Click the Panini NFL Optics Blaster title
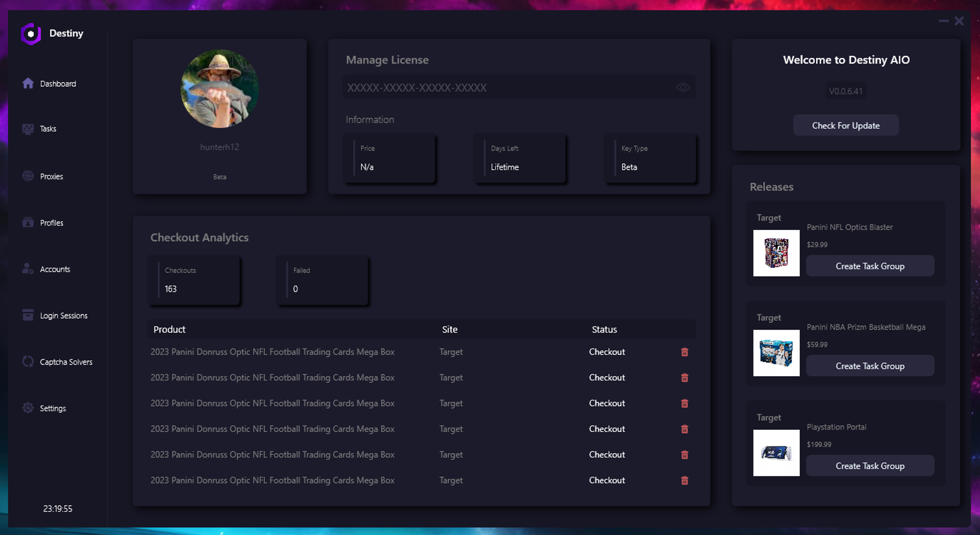 click(849, 227)
